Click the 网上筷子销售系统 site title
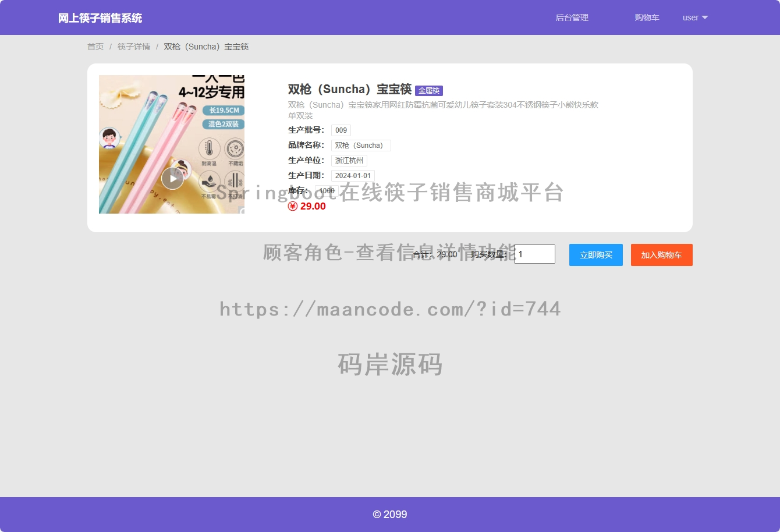780x532 pixels. coord(100,17)
